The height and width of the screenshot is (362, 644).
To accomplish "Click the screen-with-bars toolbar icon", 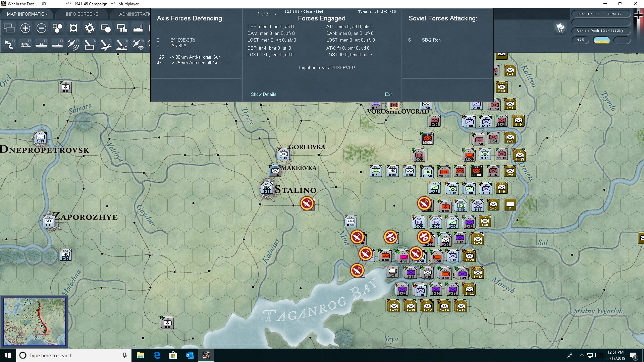I will 122,28.
